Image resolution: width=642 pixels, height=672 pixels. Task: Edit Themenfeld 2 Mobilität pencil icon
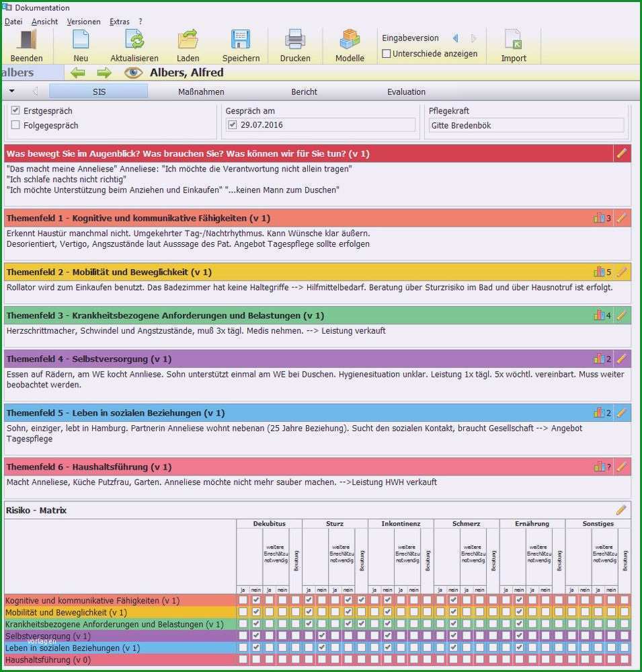pos(621,272)
